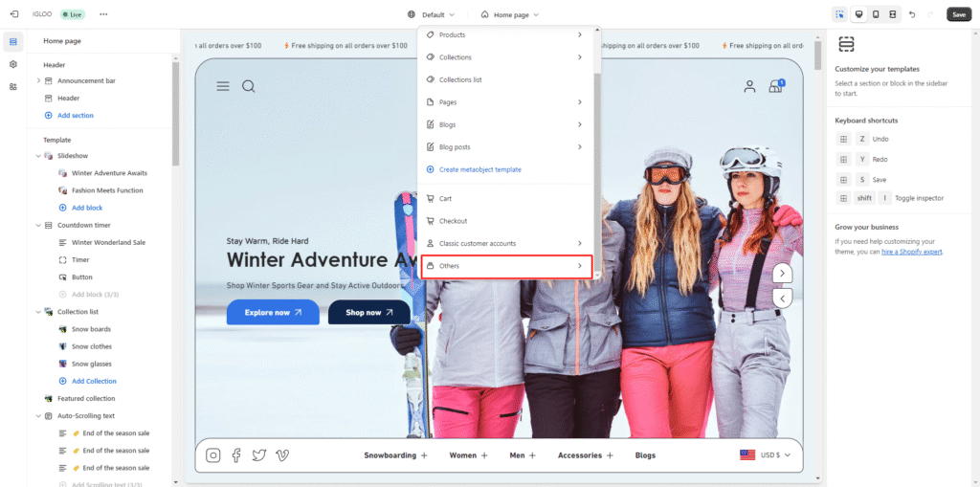980x487 pixels.
Task: Open the App embeds icon
Action: 13,86
